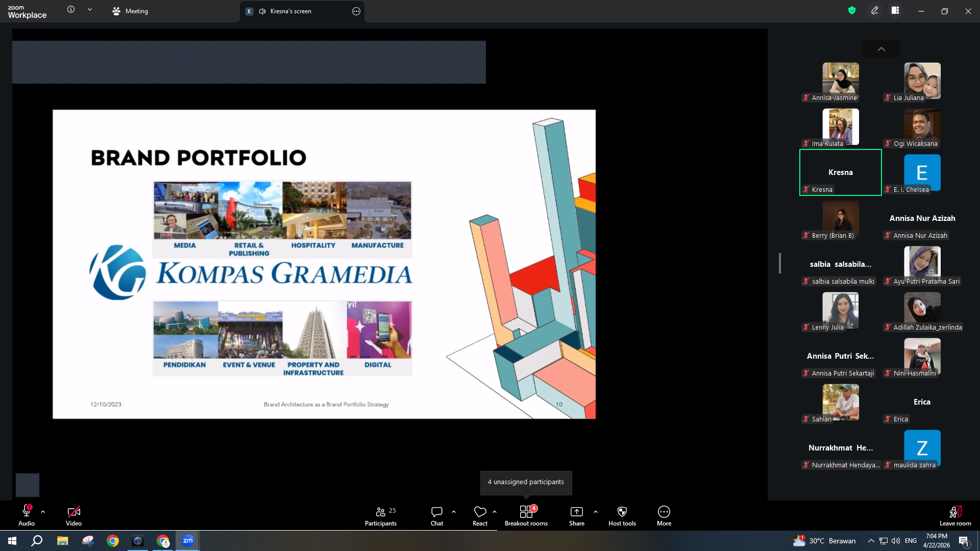Select Nini Hasmalini's video thumbnail

(x=922, y=356)
